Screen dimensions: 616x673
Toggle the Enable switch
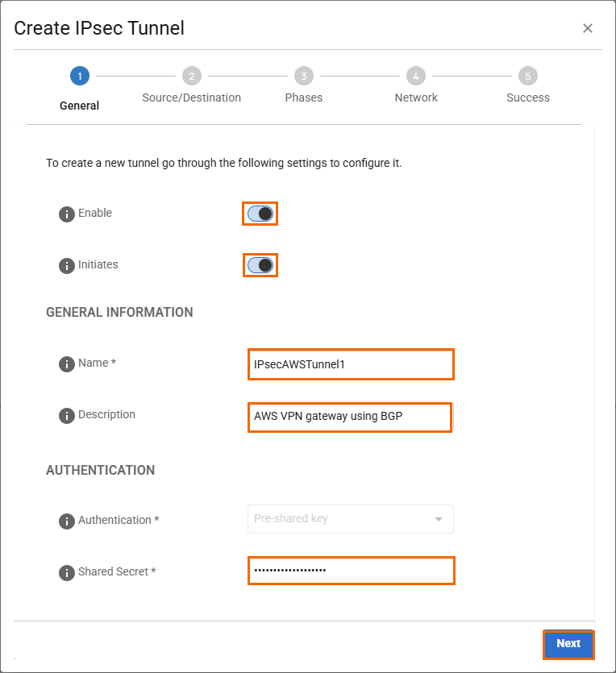260,214
